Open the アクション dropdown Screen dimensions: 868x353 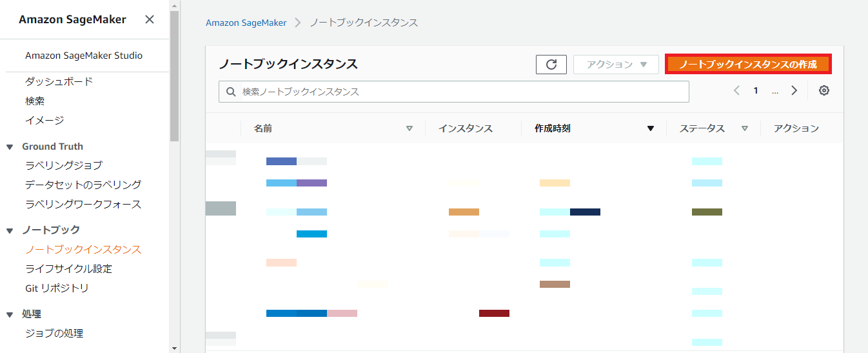(616, 65)
